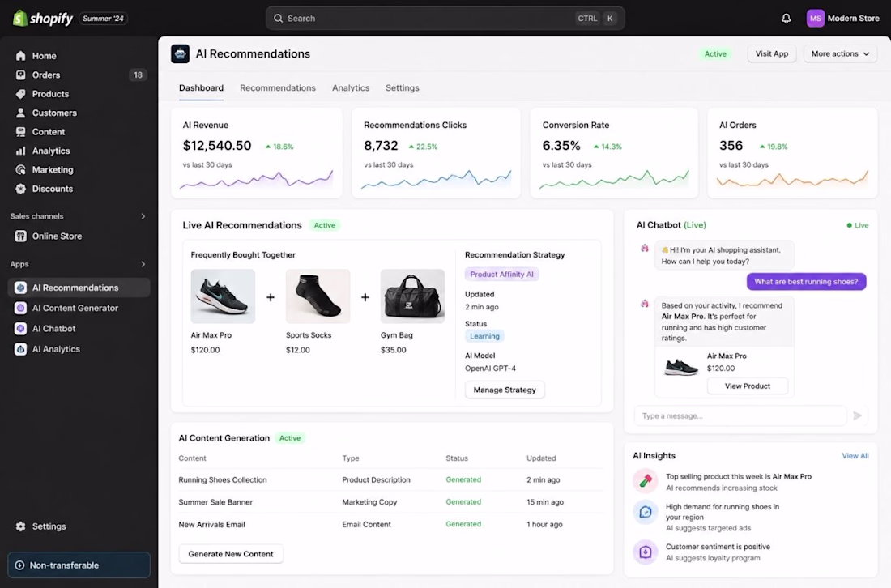
Task: Click the Marketing target icon
Action: (x=20, y=169)
